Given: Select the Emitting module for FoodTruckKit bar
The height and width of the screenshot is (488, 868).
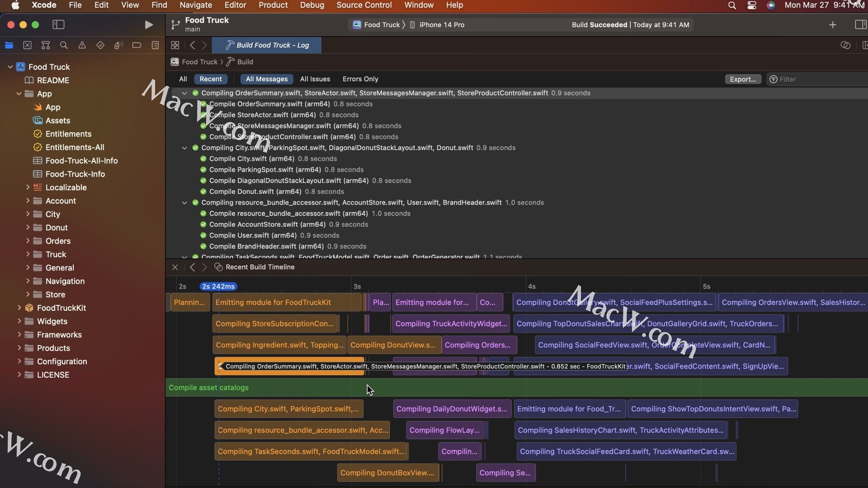Looking at the screenshot, I should click(287, 303).
